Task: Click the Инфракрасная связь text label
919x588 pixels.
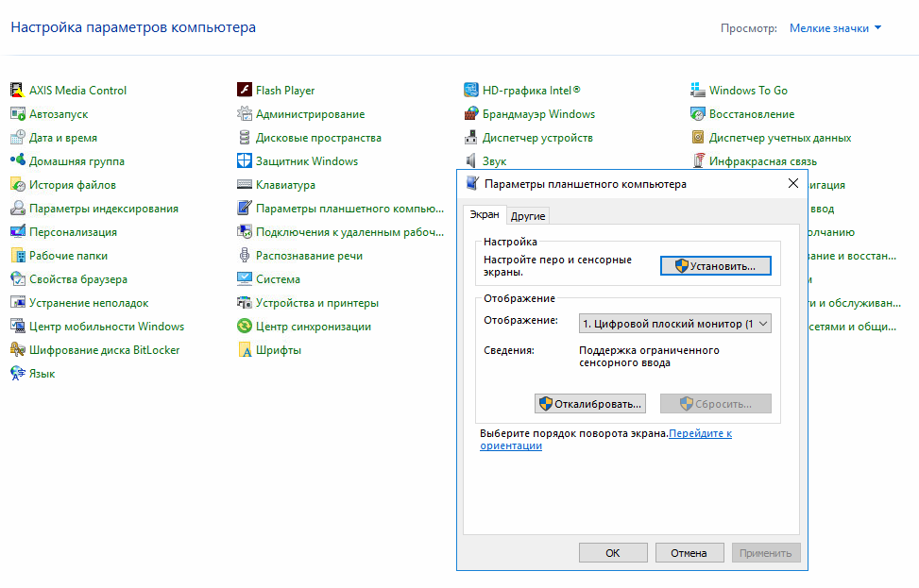Action: (763, 161)
